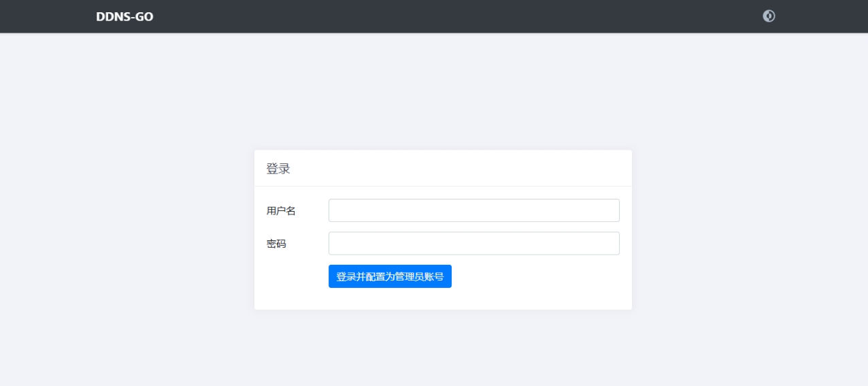Open the DDNS-GO home link in navbar
This screenshot has width=868, height=386.
click(124, 16)
